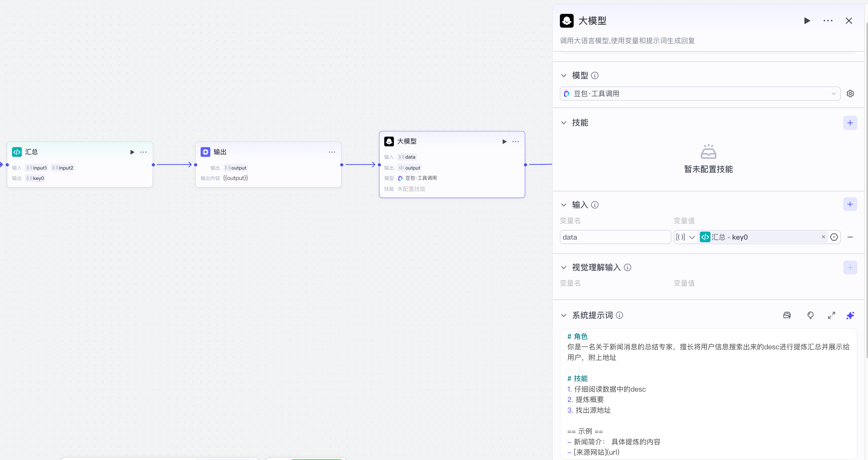Collapse the 技能 section

click(564, 123)
